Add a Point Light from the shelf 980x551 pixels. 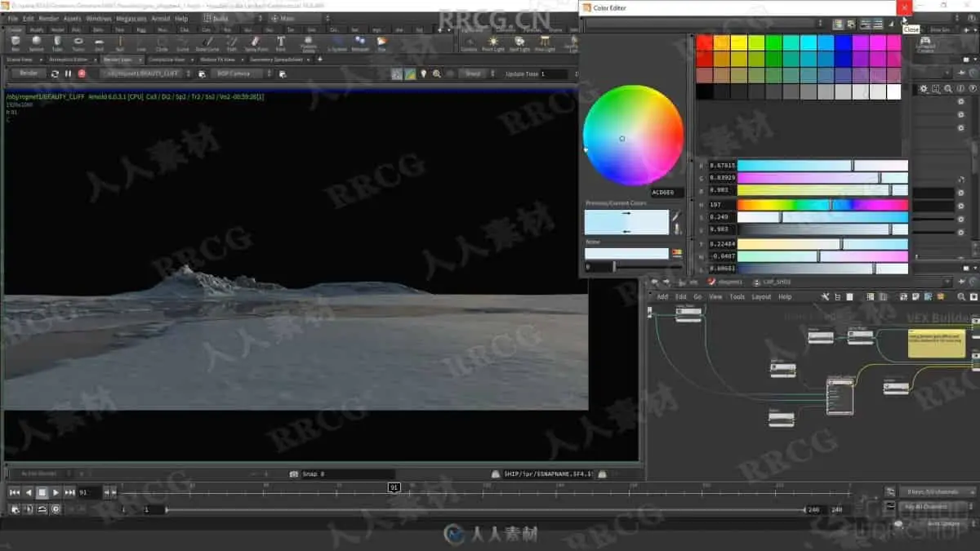492,43
